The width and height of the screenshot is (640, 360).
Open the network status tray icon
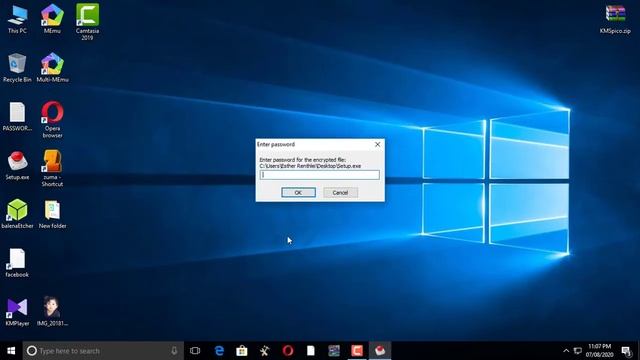pos(578,351)
